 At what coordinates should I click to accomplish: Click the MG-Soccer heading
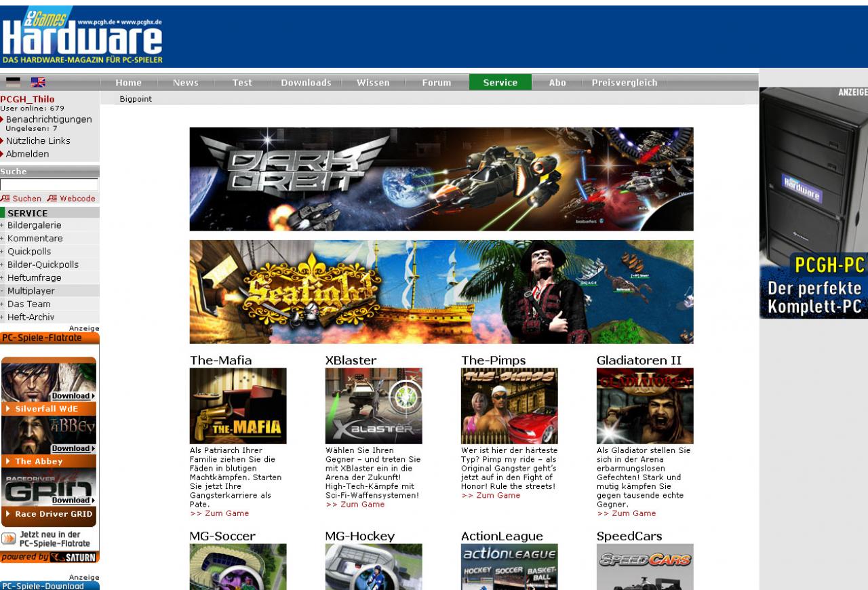click(x=222, y=536)
